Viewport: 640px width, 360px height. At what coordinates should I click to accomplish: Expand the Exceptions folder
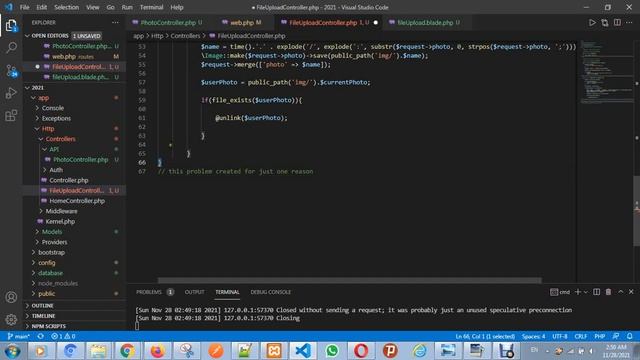[x=75, y=118]
